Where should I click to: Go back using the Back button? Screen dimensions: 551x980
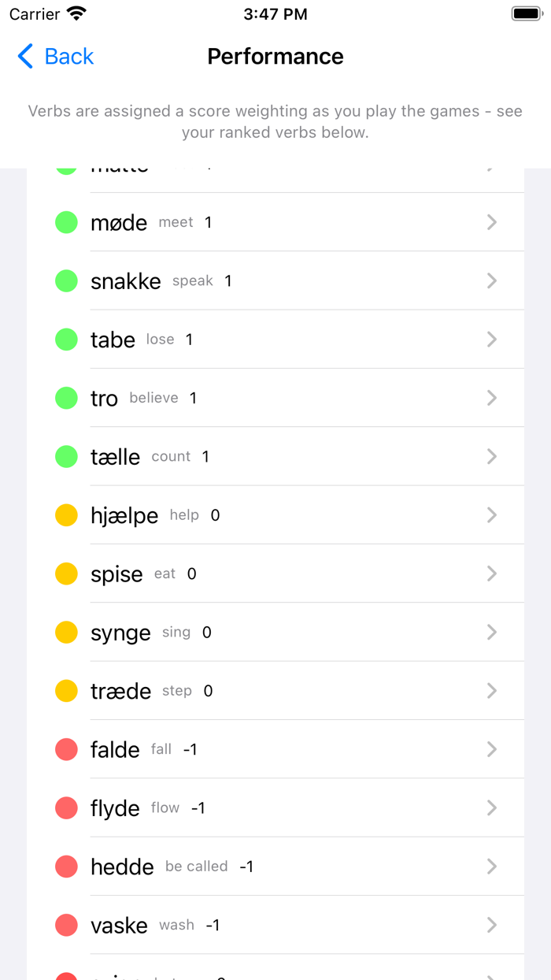click(54, 56)
